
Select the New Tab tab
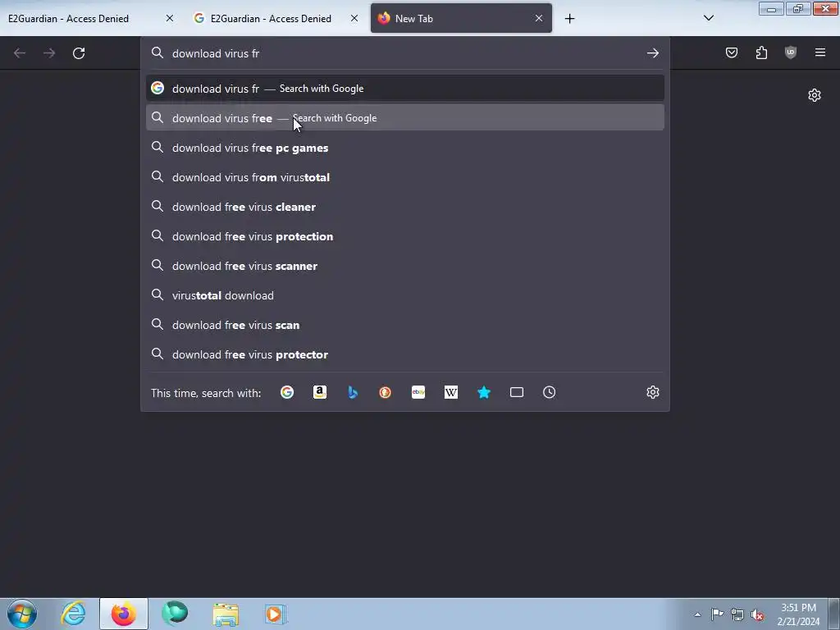pyautogui.click(x=461, y=18)
